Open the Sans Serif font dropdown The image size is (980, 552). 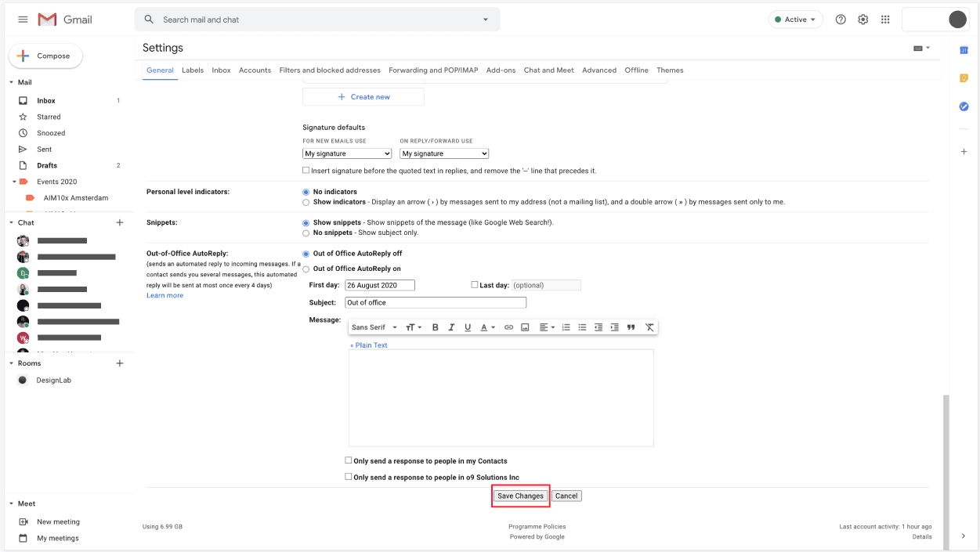[x=374, y=327]
